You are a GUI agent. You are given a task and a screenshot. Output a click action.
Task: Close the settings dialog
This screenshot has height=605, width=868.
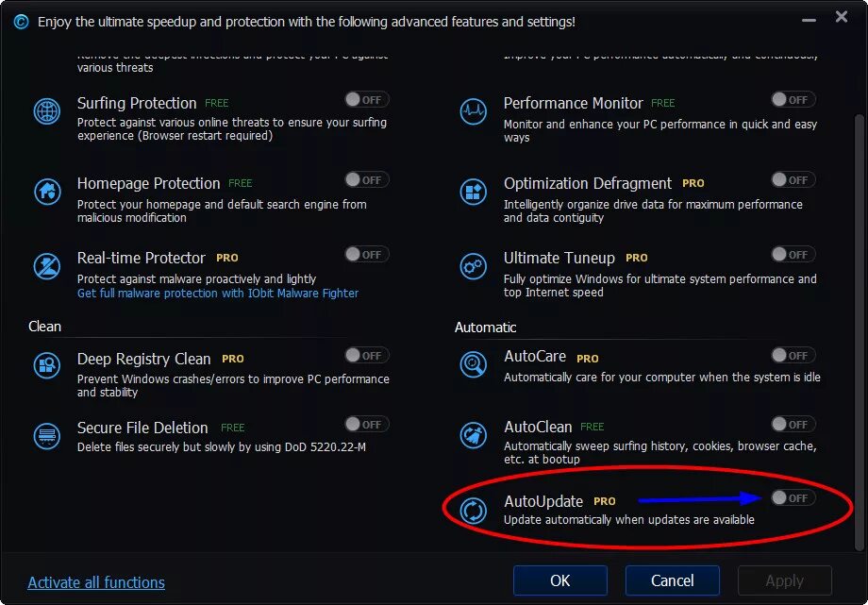(x=842, y=17)
